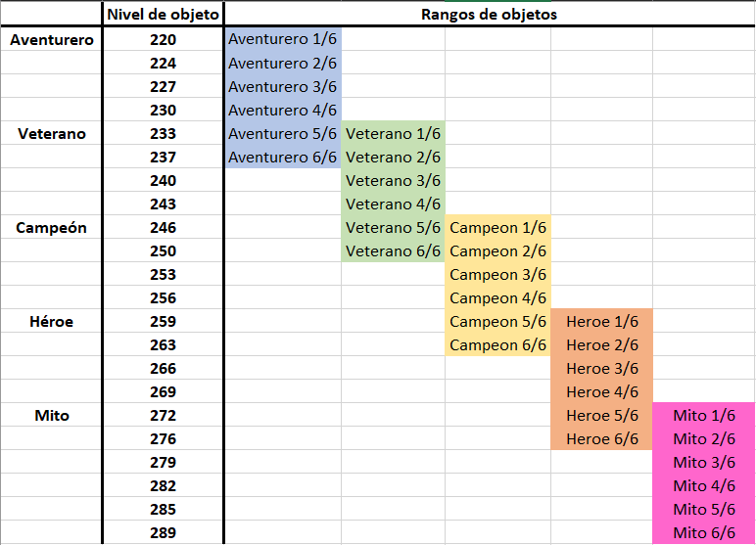Select the pink "Mito 1/6" cell
Screen dimensions: 756x545
click(704, 416)
